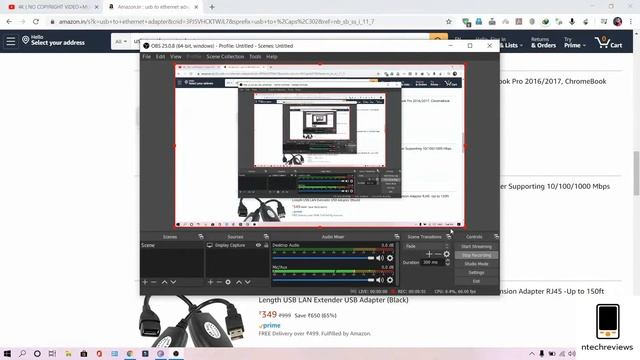Open the Tools menu in OBS

(255, 57)
